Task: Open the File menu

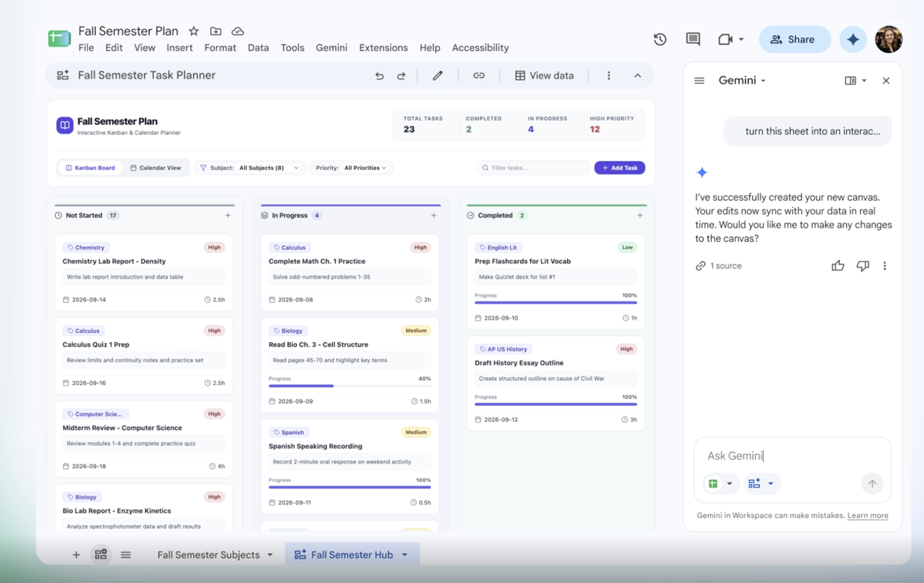Action: click(86, 48)
